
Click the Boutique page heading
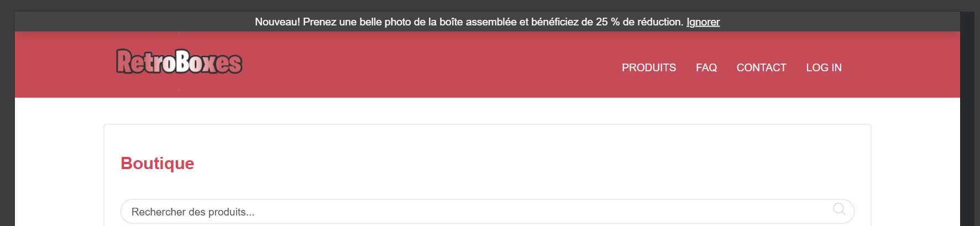tap(158, 164)
